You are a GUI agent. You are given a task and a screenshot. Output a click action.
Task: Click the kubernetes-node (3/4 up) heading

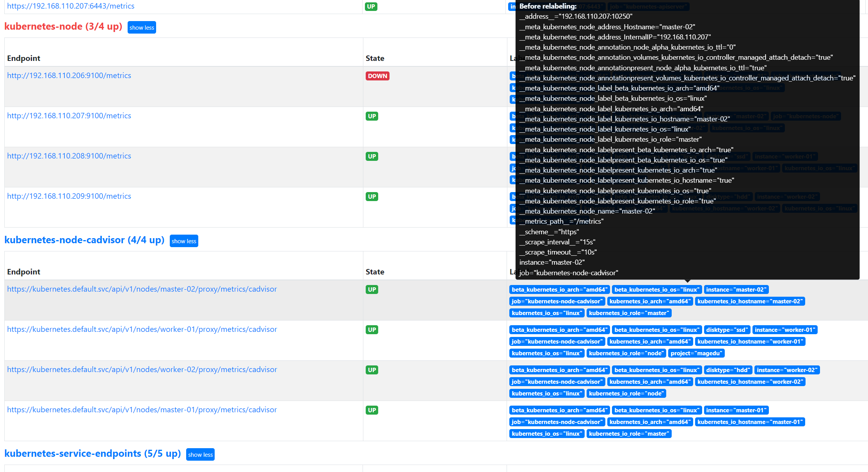point(63,27)
